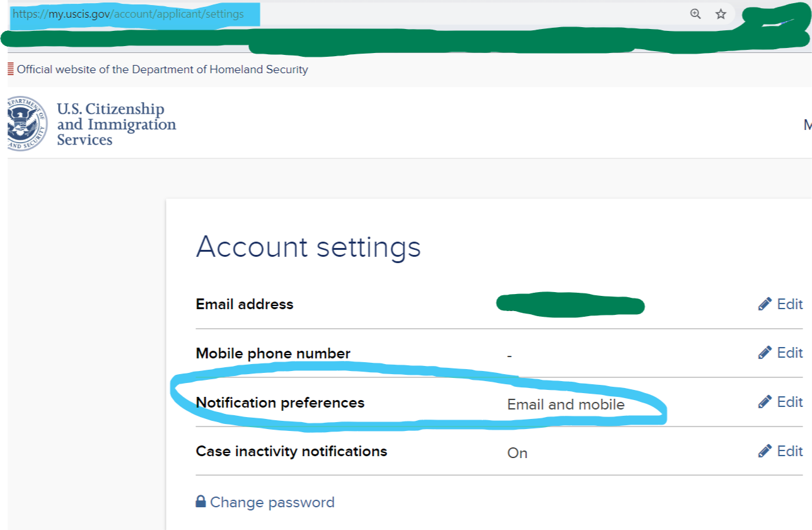Click the U.S. Citizenship and Immigration Services wordmark
The height and width of the screenshot is (530, 812).
click(116, 124)
